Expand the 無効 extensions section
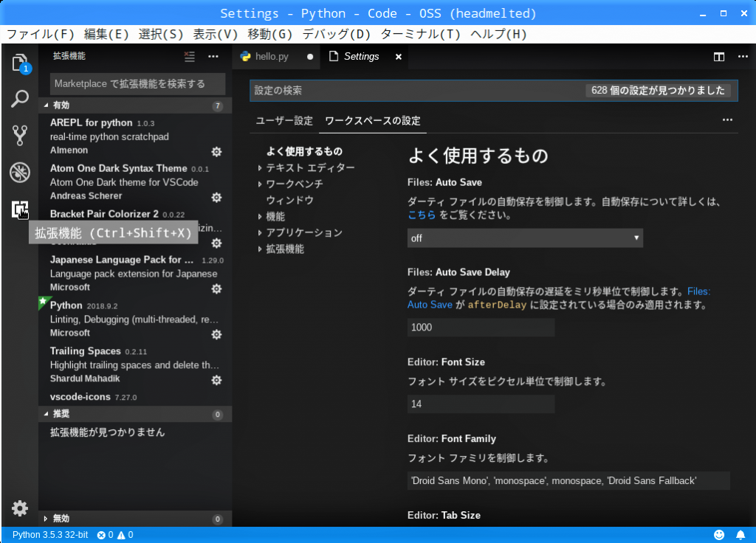 pyautogui.click(x=135, y=519)
